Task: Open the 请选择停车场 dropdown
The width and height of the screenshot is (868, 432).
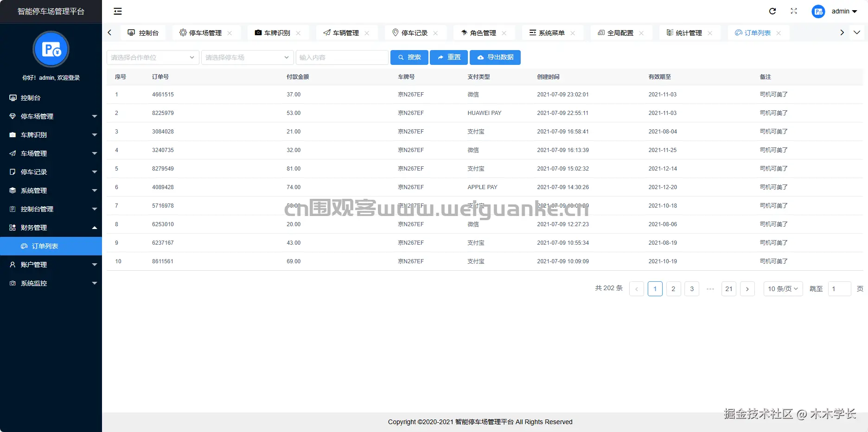Action: pyautogui.click(x=248, y=57)
